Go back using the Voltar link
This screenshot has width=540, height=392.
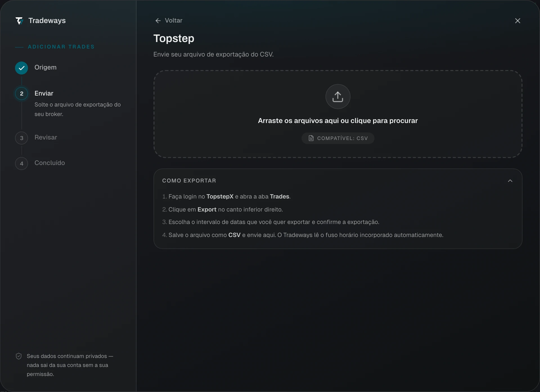[169, 21]
